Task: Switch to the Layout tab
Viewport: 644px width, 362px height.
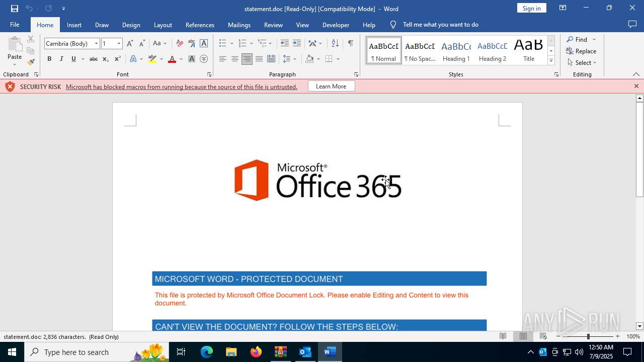Action: pos(163,25)
